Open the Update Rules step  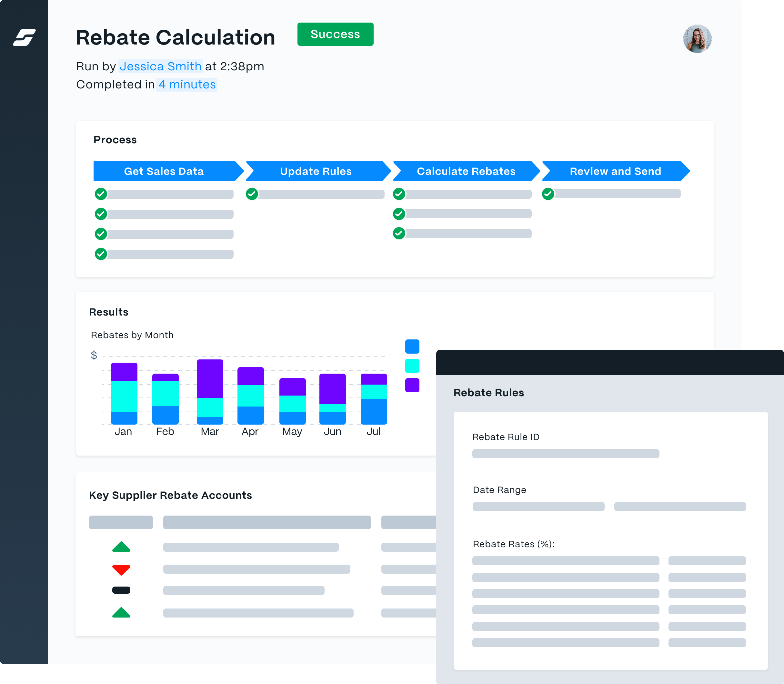pos(316,171)
